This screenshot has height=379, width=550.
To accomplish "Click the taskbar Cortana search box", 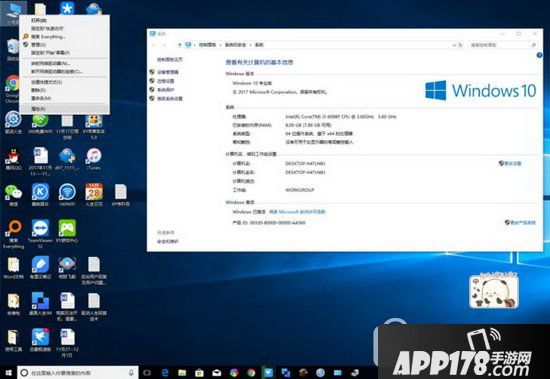I will [77, 372].
